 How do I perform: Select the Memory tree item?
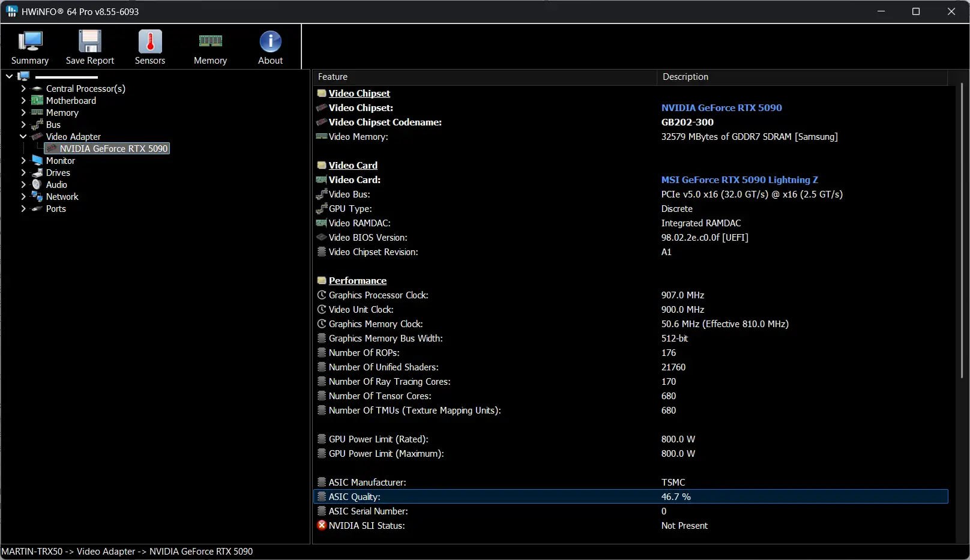[62, 112]
